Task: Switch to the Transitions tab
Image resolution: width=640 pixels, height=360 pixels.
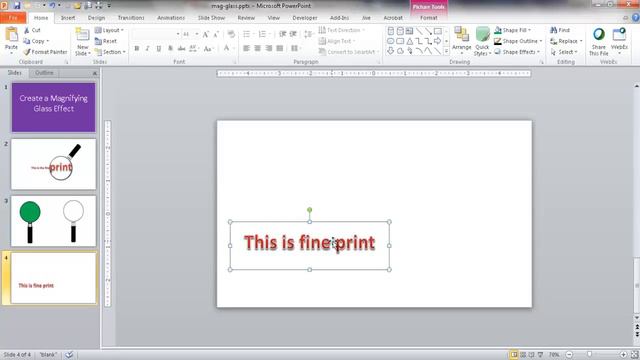Action: point(131,18)
